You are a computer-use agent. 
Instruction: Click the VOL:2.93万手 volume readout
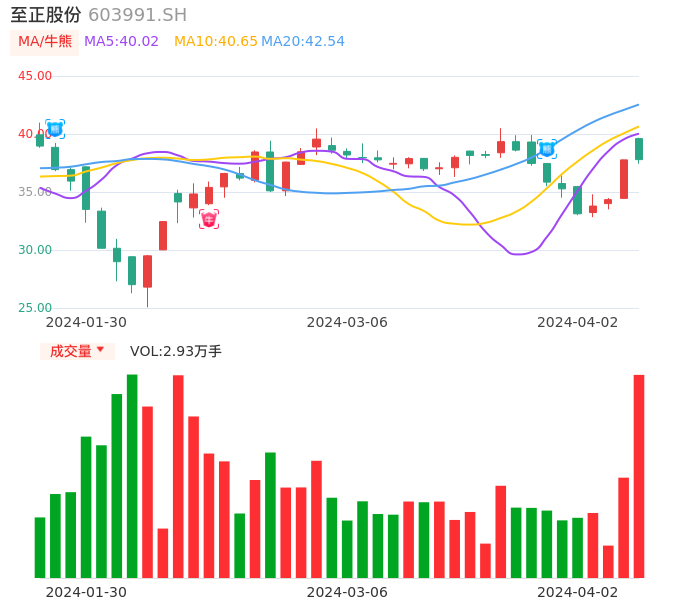176,351
